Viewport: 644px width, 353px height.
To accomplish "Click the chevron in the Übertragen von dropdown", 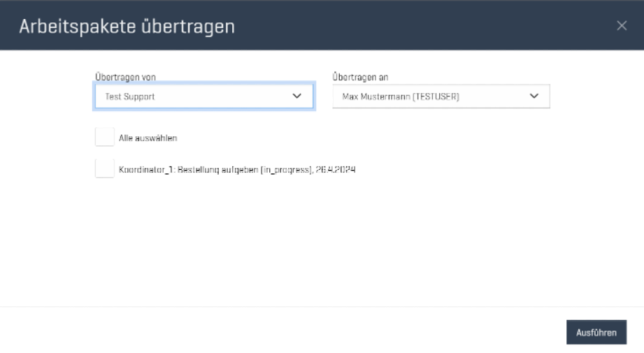I will [296, 96].
